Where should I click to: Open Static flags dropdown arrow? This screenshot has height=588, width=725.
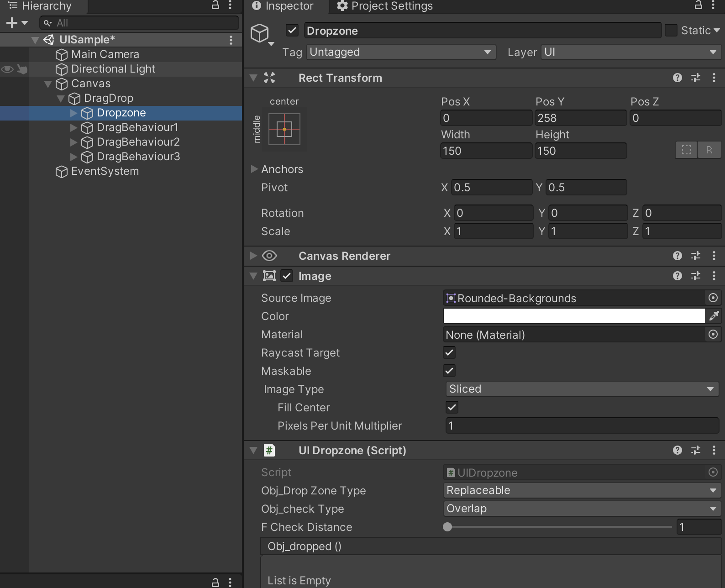[x=717, y=31]
